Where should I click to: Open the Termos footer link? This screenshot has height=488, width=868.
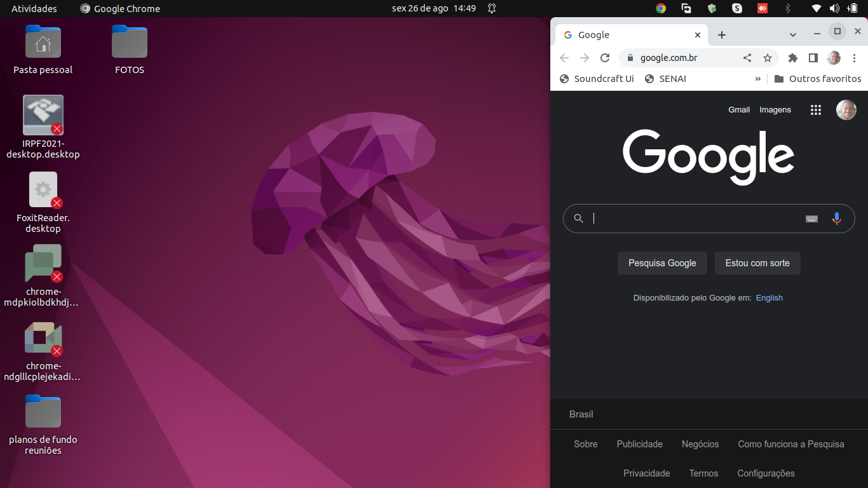point(703,473)
